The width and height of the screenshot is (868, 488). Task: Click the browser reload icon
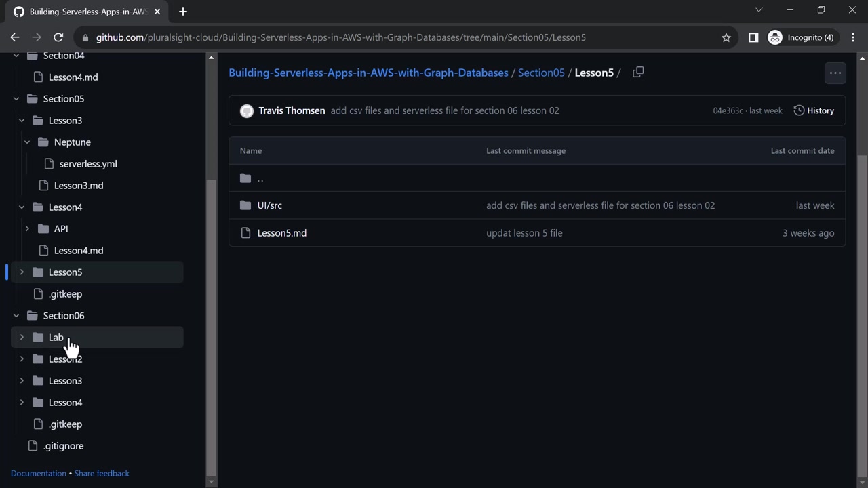(58, 37)
